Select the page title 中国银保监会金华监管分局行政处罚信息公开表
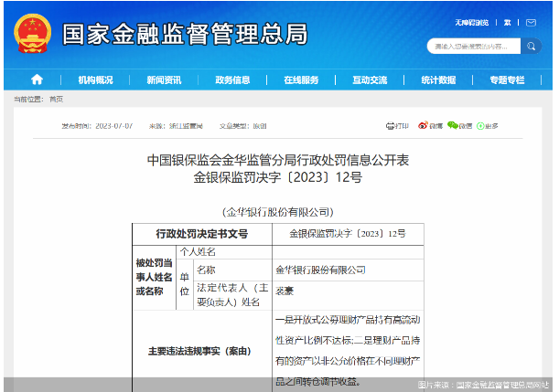Image resolution: width=559 pixels, height=392 pixels. [x=278, y=160]
